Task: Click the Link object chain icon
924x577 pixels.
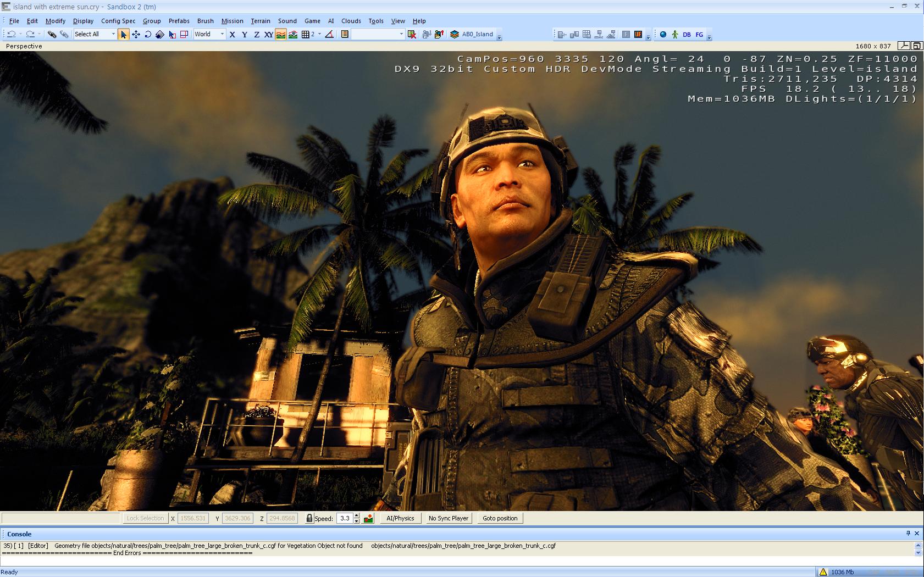Action: (x=52, y=34)
